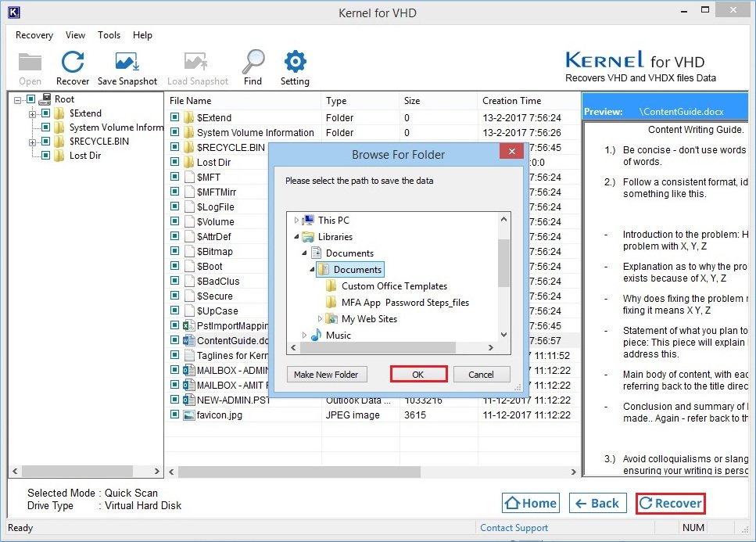Click the $Extend folder icon in file list
This screenshot has height=542, width=756.
pyautogui.click(x=189, y=117)
